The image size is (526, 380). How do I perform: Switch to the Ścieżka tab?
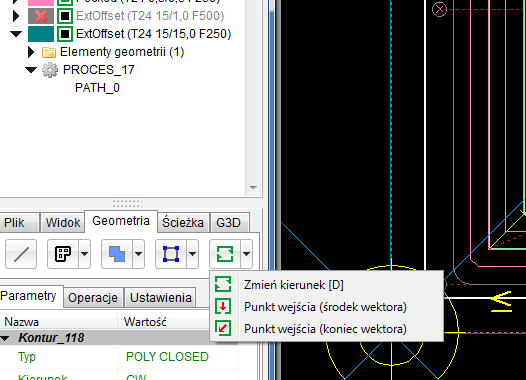[x=183, y=222]
